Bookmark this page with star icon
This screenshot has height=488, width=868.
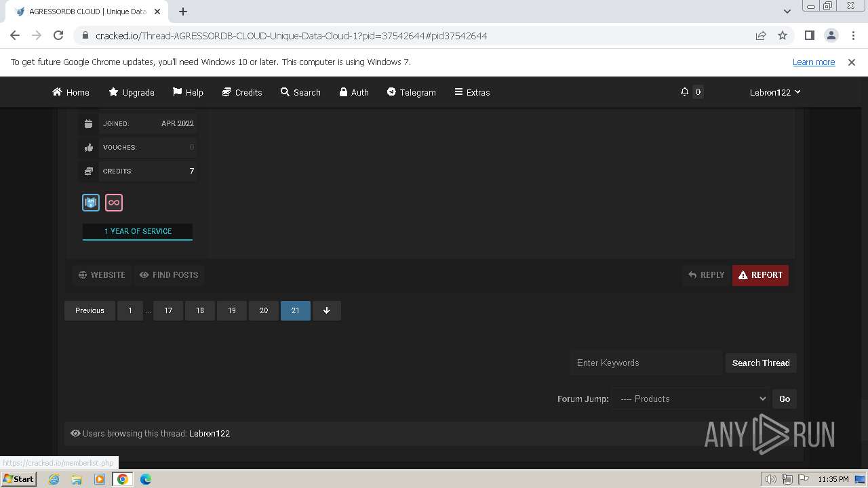tap(783, 35)
